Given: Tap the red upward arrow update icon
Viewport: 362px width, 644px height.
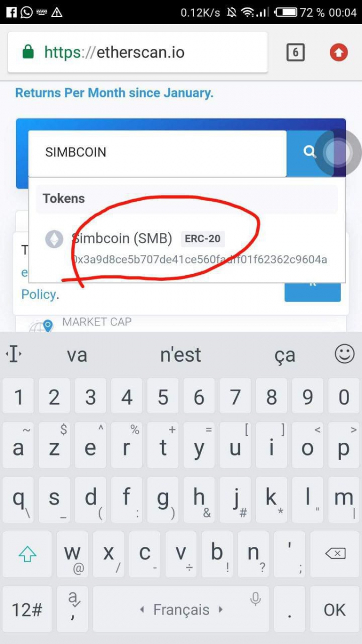Looking at the screenshot, I should point(338,53).
